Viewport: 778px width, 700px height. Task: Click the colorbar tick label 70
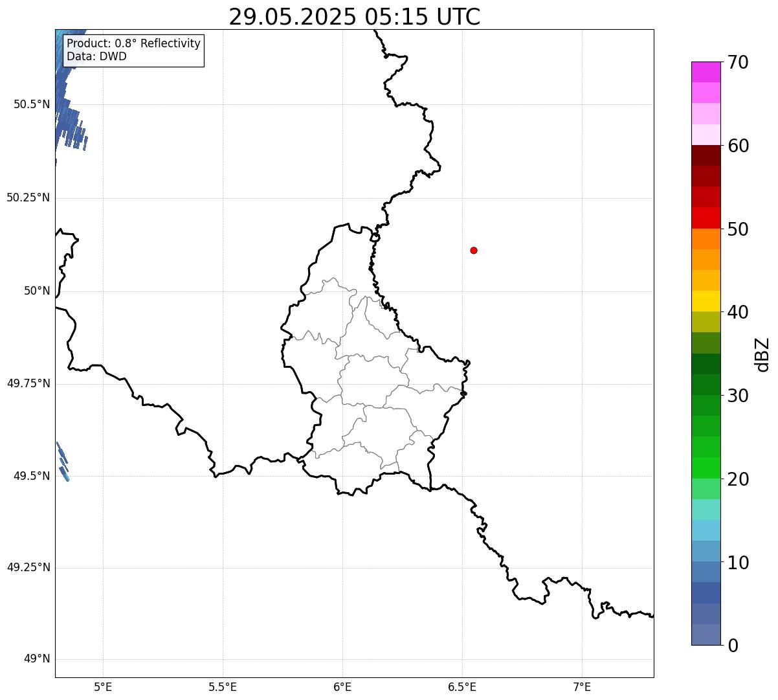pos(739,62)
